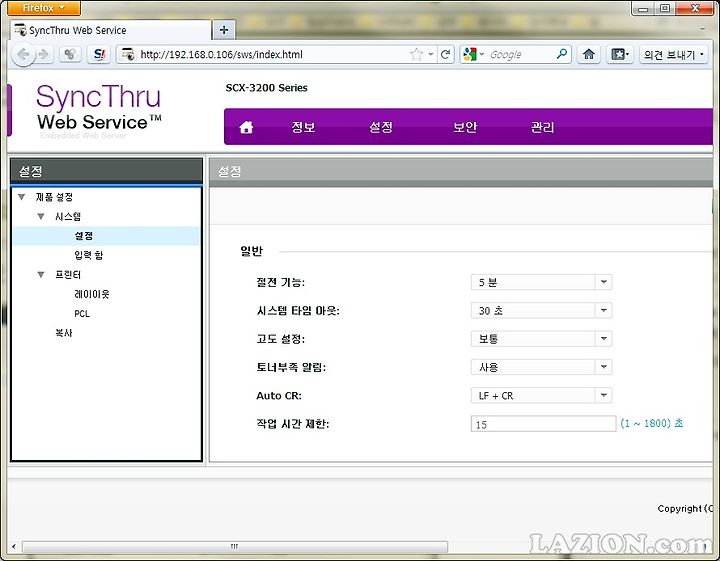The height and width of the screenshot is (561, 720).
Task: Open a new tab with plus button
Action: point(224,30)
